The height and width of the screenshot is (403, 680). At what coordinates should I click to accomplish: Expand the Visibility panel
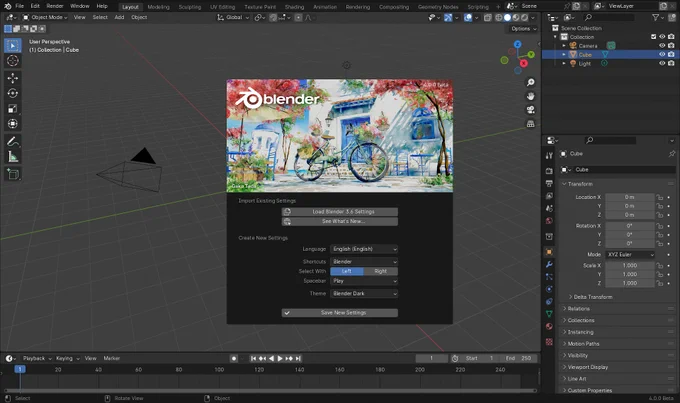tap(578, 355)
